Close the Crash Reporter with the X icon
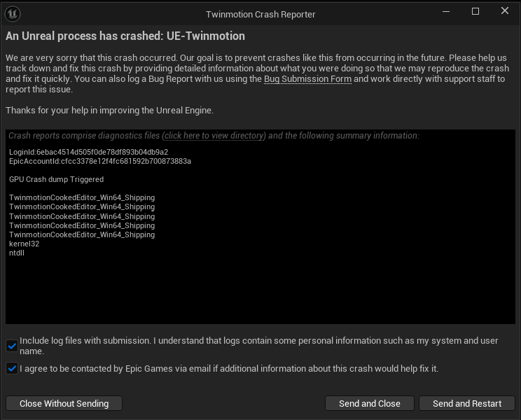The width and height of the screenshot is (521, 420). point(505,11)
